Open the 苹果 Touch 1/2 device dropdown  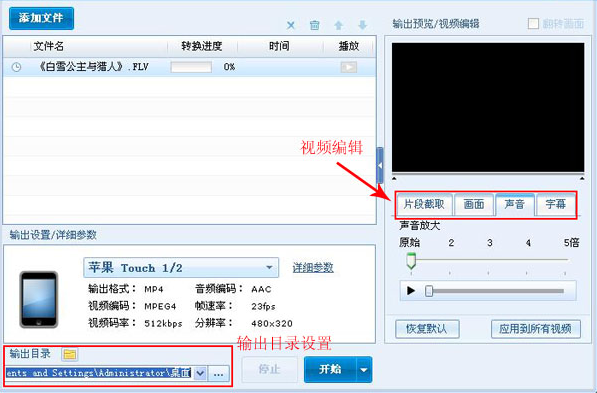(x=181, y=268)
